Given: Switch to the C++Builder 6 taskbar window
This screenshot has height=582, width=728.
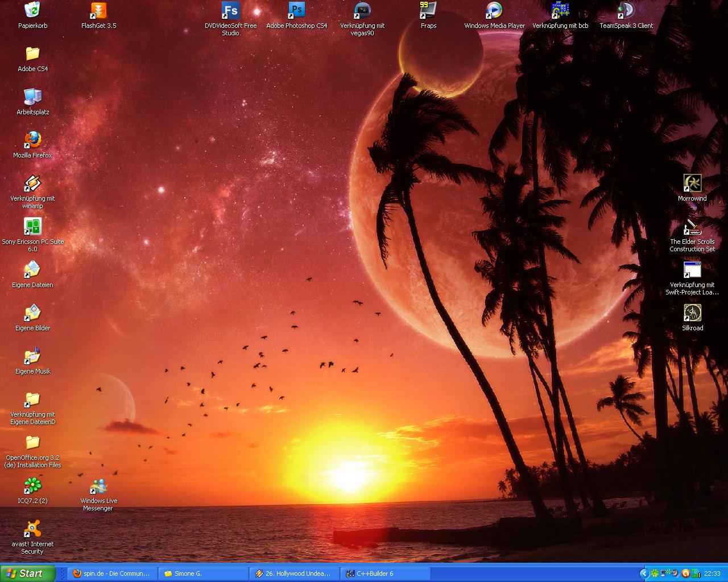Looking at the screenshot, I should pyautogui.click(x=385, y=573).
